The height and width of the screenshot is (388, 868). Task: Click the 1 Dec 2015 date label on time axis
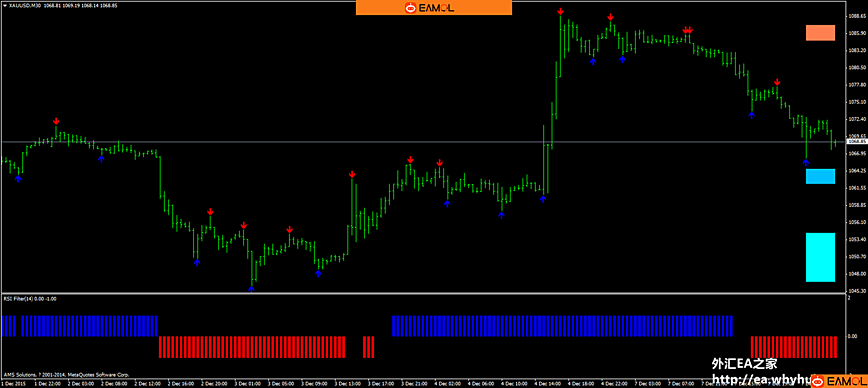coord(14,384)
